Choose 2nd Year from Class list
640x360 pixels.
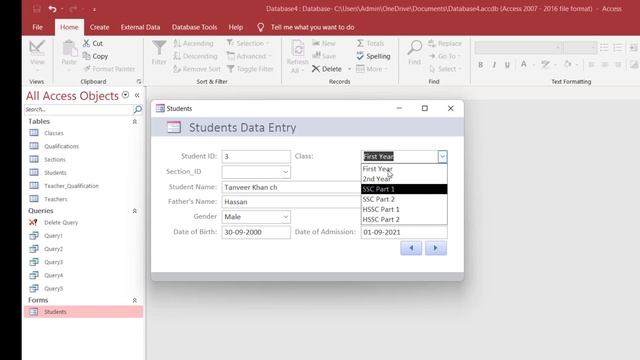click(404, 179)
